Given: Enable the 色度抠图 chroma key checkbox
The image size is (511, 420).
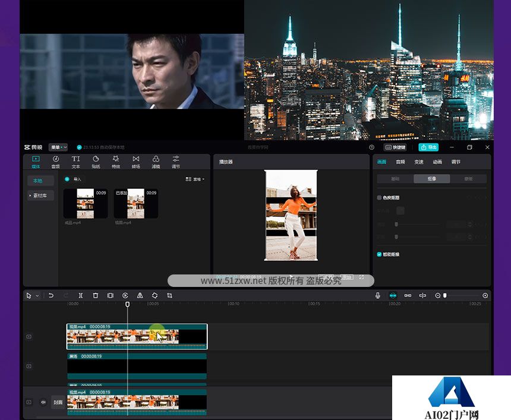Looking at the screenshot, I should 379,197.
